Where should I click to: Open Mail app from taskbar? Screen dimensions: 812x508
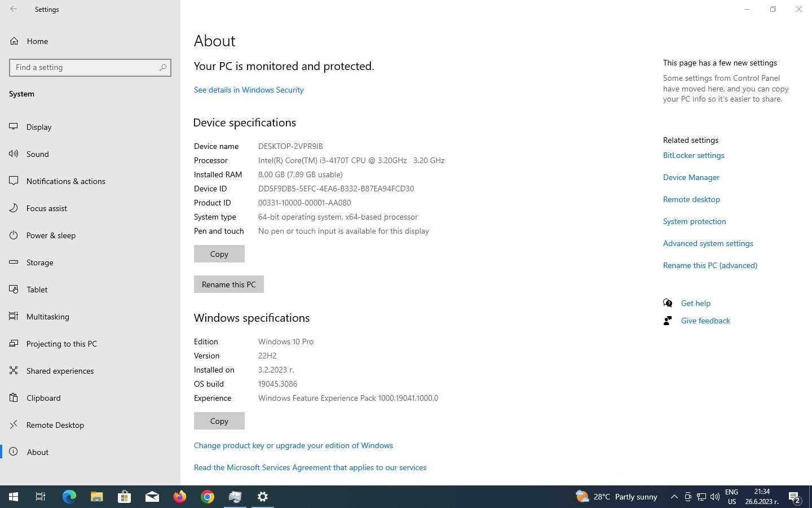tap(152, 497)
